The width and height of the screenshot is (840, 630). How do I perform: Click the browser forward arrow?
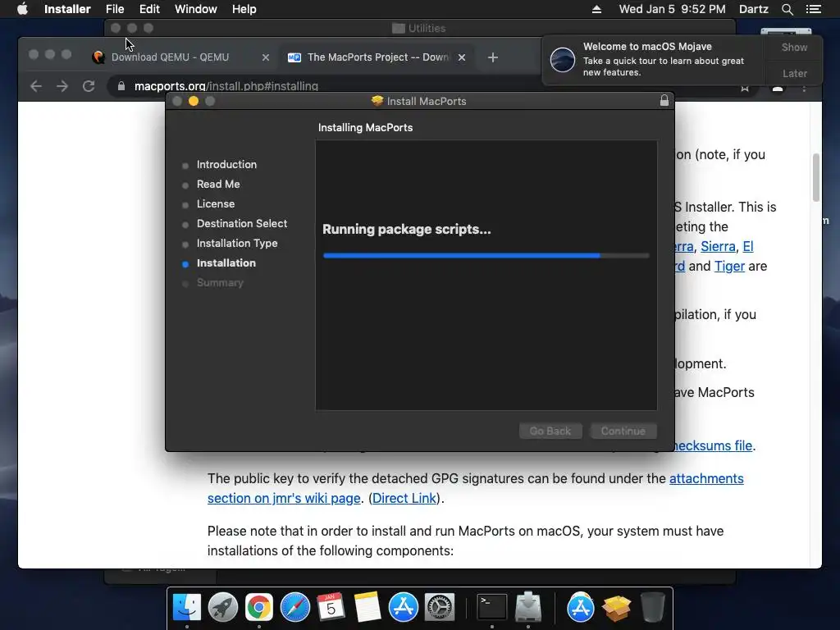[62, 86]
